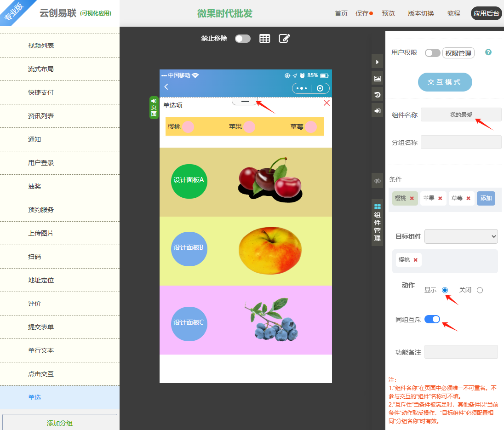This screenshot has height=430, width=504.
Task: Remove the 苹果 condition tag
Action: pyautogui.click(x=440, y=198)
